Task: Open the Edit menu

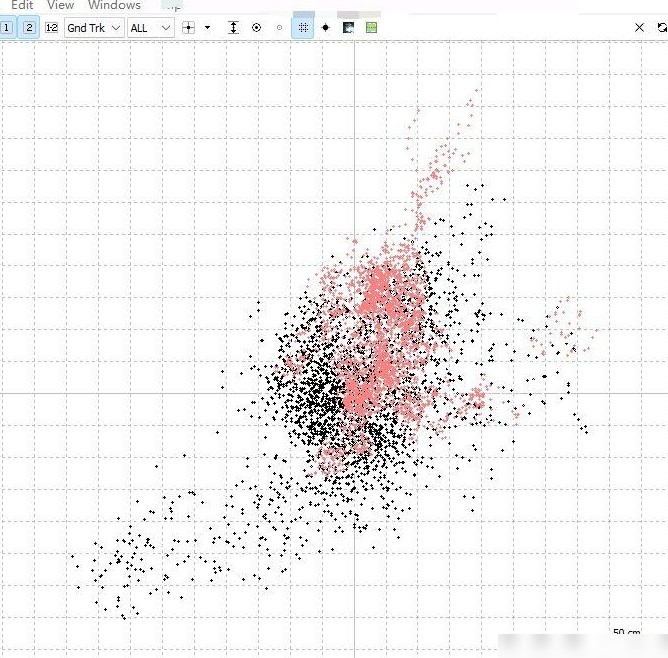Action: (22, 5)
